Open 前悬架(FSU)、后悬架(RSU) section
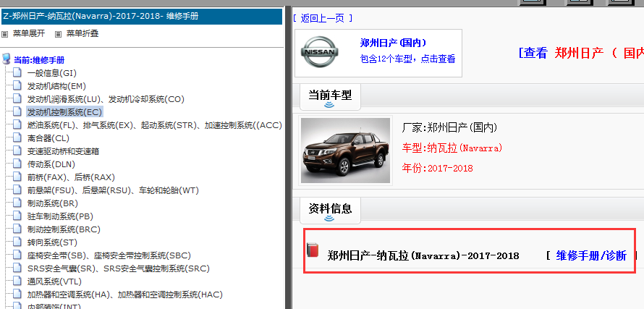 [113, 190]
